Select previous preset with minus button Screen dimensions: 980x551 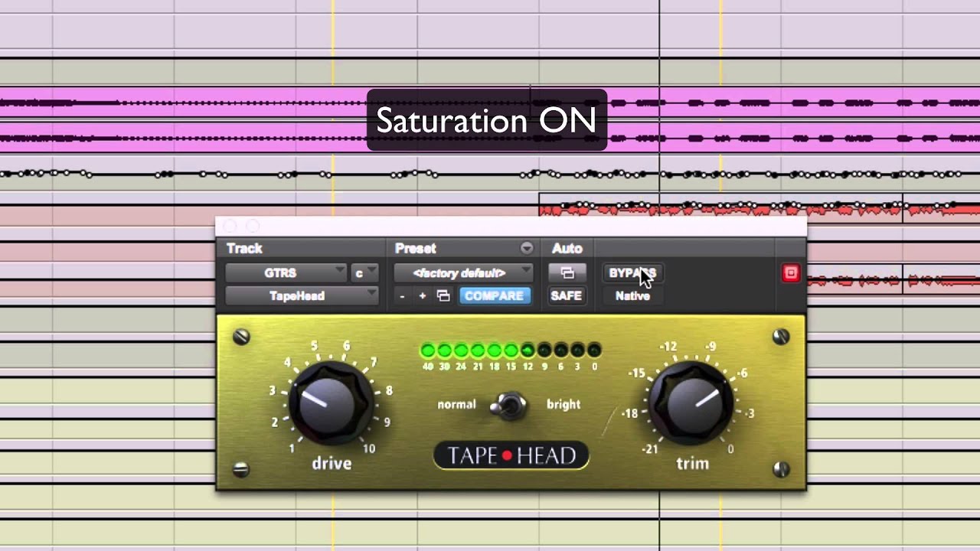coord(402,296)
